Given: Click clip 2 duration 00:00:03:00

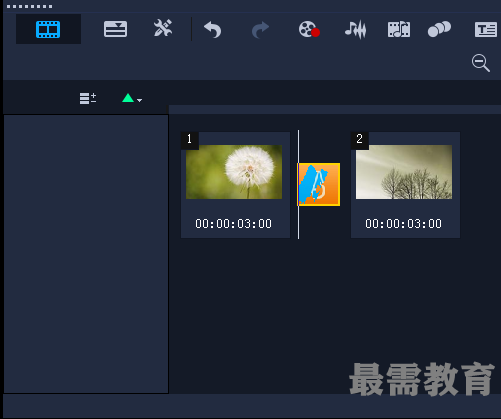Looking at the screenshot, I should [x=404, y=224].
